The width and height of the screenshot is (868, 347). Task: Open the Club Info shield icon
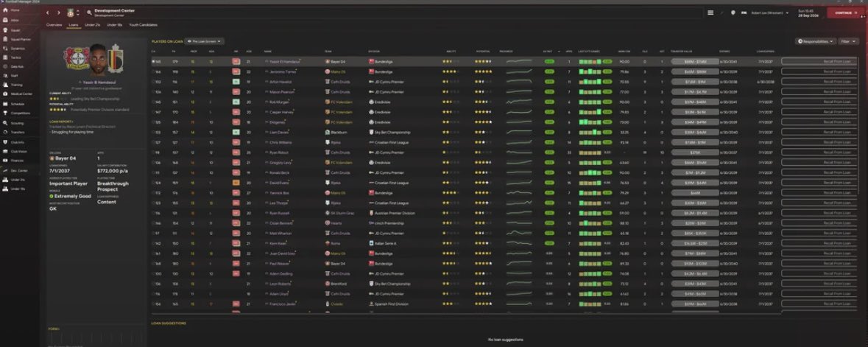click(x=6, y=142)
